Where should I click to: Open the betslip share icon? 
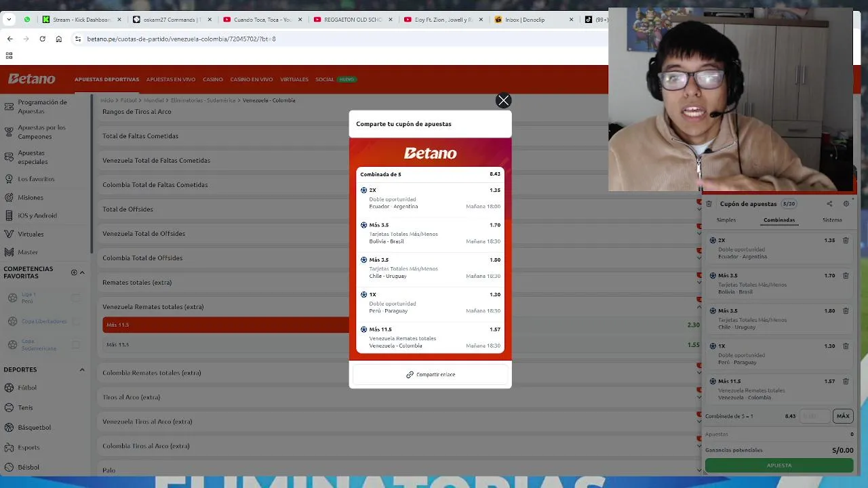point(829,203)
